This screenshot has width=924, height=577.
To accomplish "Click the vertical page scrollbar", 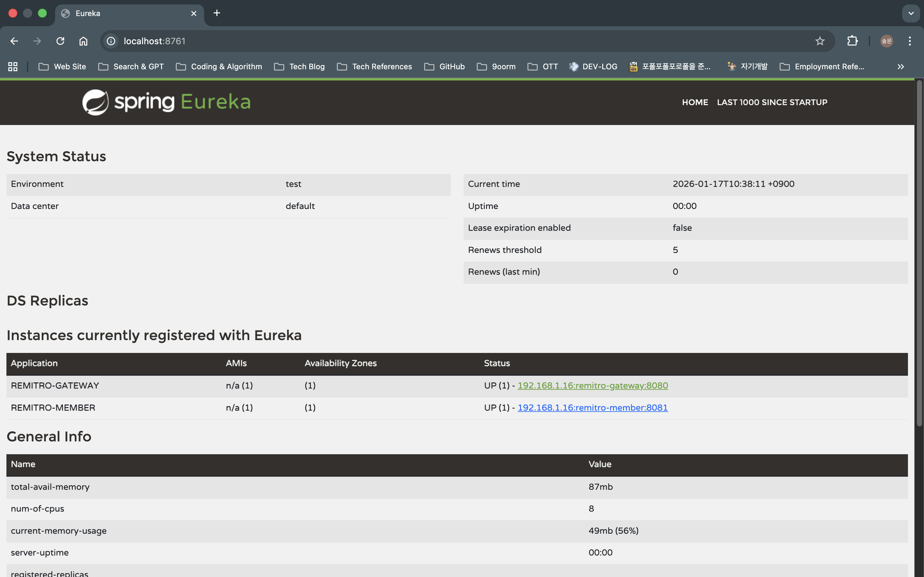I will 919,252.
